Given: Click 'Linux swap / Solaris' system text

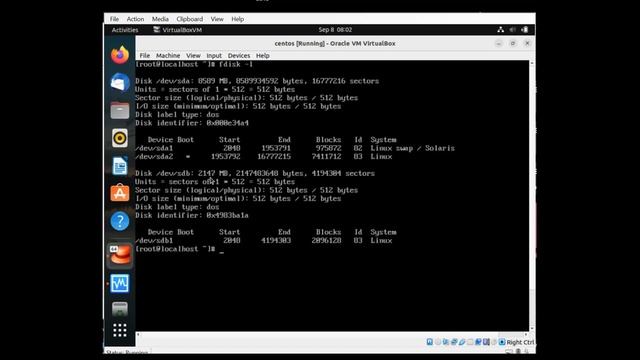Looking at the screenshot, I should coord(412,148).
